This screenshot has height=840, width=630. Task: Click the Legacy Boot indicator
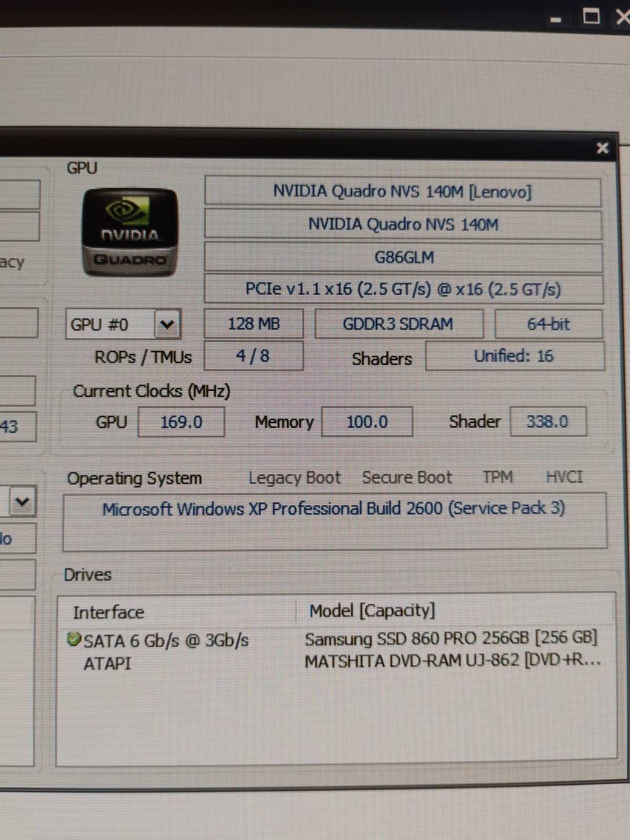(295, 478)
